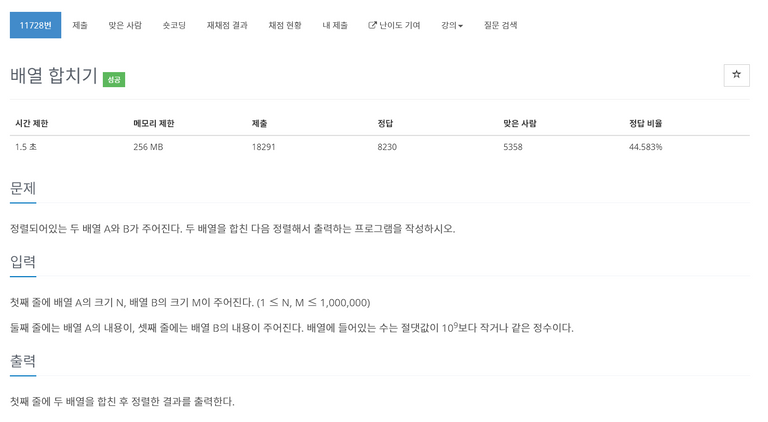This screenshot has height=422, width=768.
Task: Click the 질문 검색 menu item
Action: pos(500,25)
